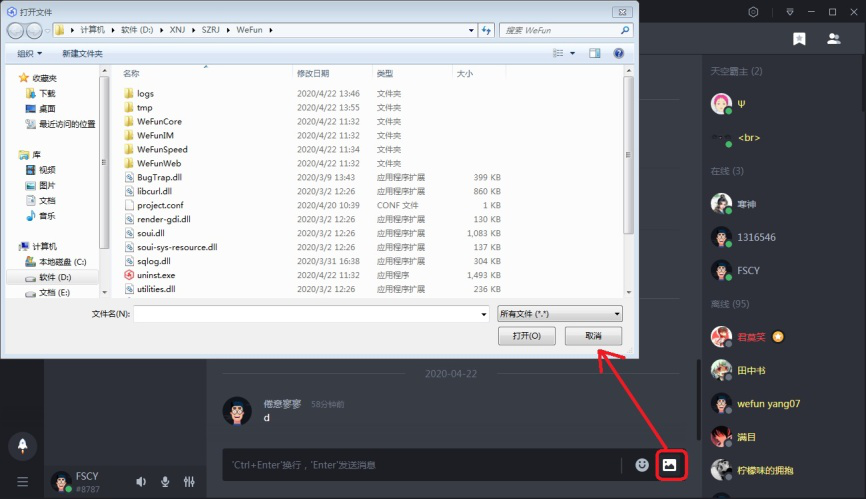Click the search WeFun field

coord(566,30)
